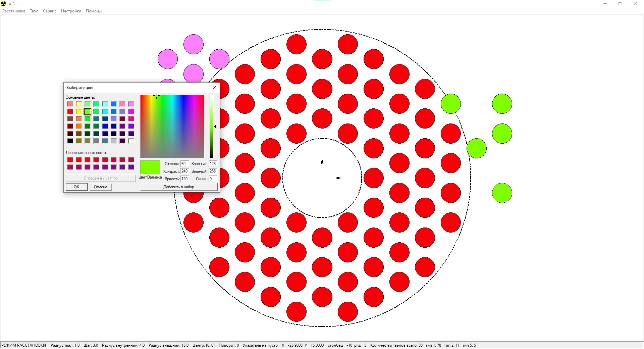Click 'тип 1: 78' status text
The width and height of the screenshot is (644, 349).
coord(433,345)
